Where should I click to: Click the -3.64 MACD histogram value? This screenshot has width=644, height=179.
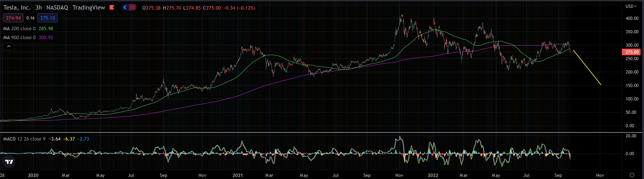(55, 139)
